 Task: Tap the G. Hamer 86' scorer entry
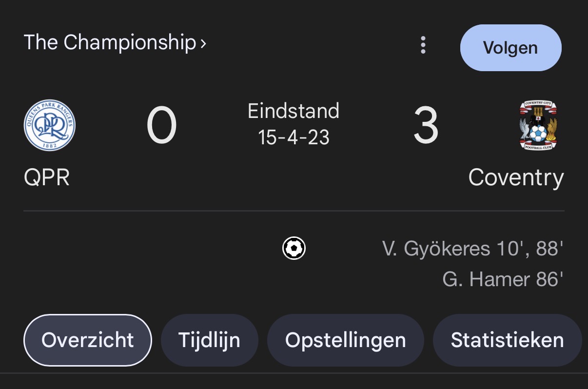click(x=503, y=279)
